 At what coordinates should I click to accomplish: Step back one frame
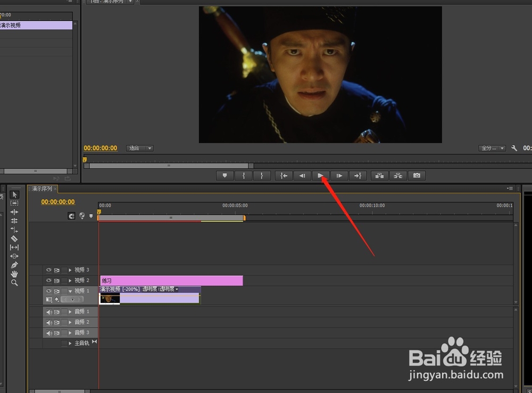click(302, 176)
